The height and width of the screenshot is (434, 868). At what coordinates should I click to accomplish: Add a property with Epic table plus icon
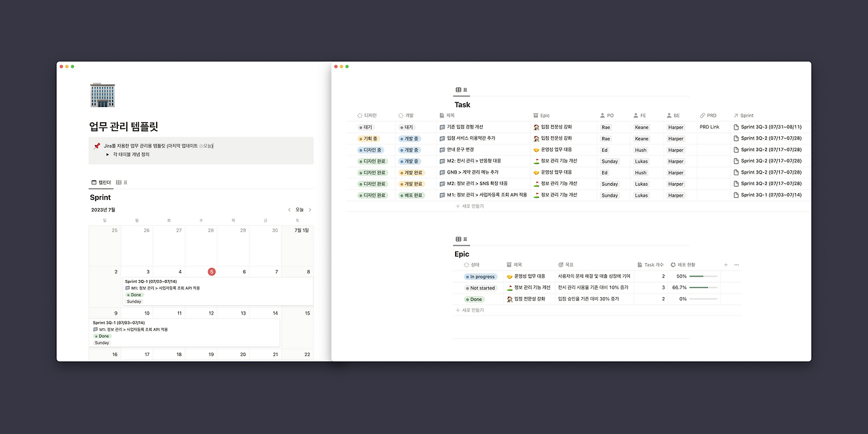tap(726, 265)
